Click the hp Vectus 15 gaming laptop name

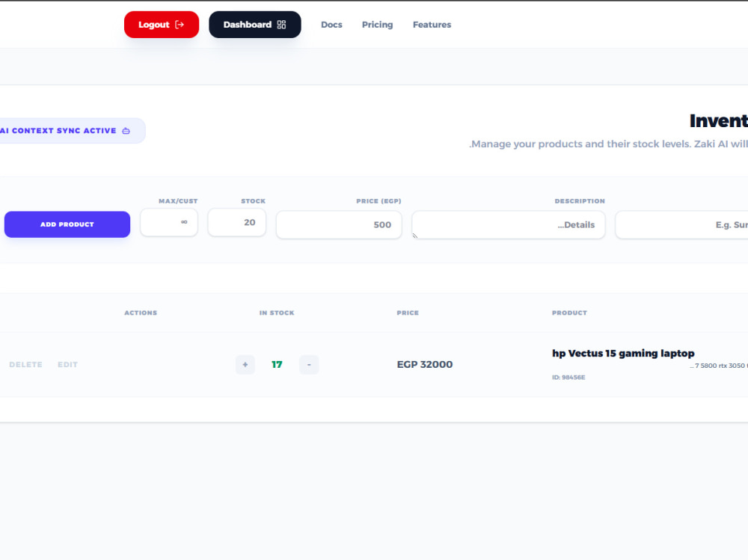point(623,354)
